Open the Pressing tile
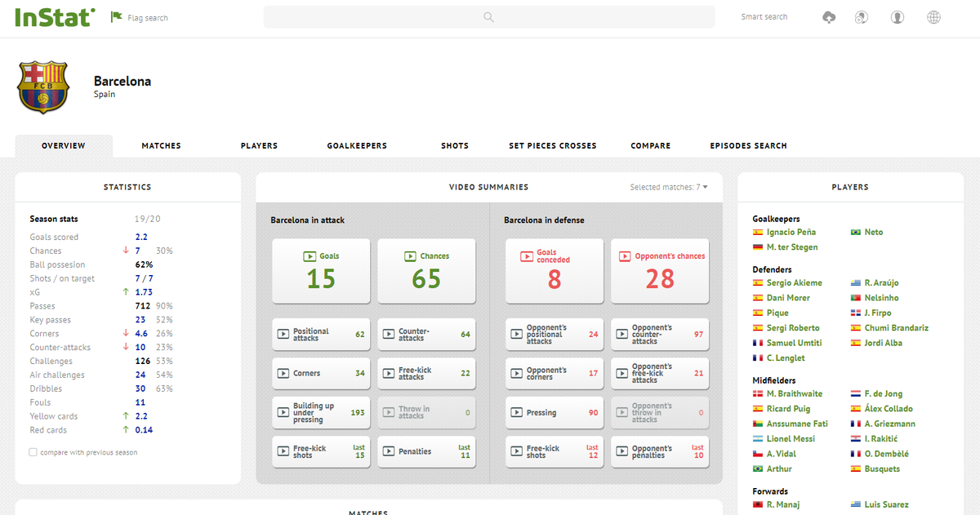This screenshot has height=515, width=980. [555, 413]
